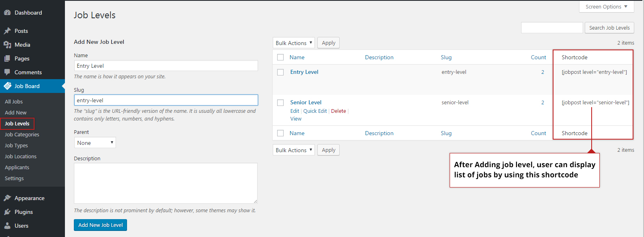
Task: Select the senior-level shortcode text
Action: [x=595, y=102]
